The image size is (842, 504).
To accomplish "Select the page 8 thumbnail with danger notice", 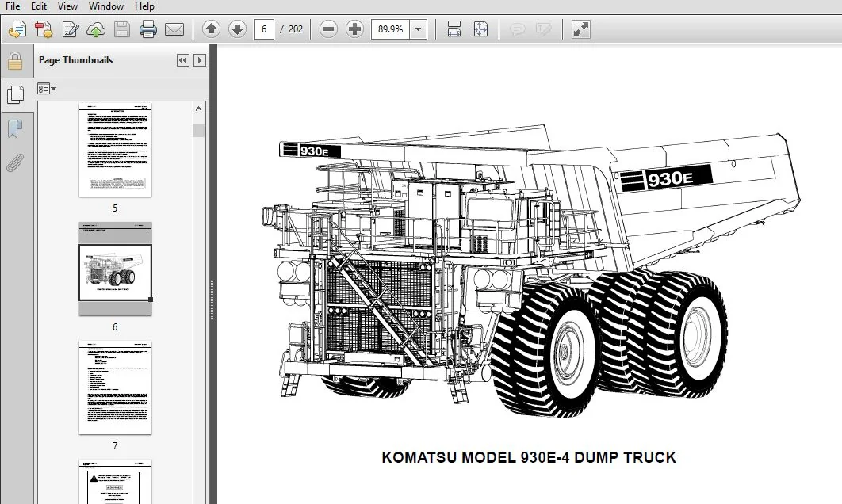I will [x=115, y=482].
